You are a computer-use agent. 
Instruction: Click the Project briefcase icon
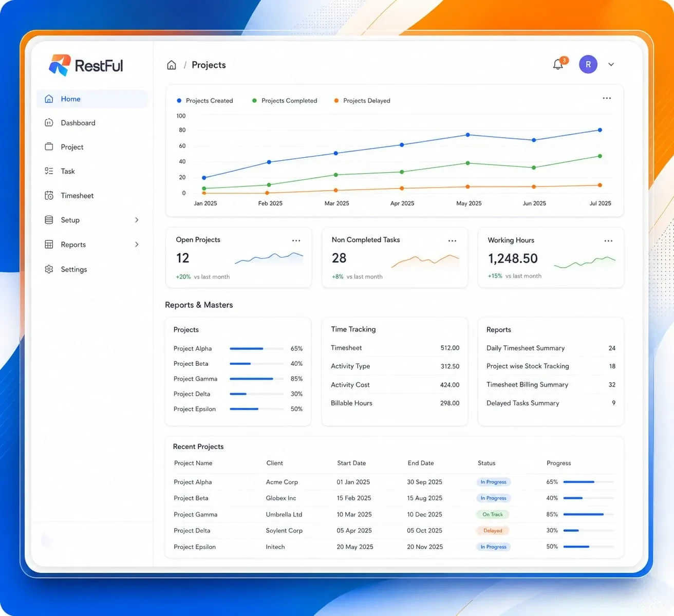tap(49, 146)
